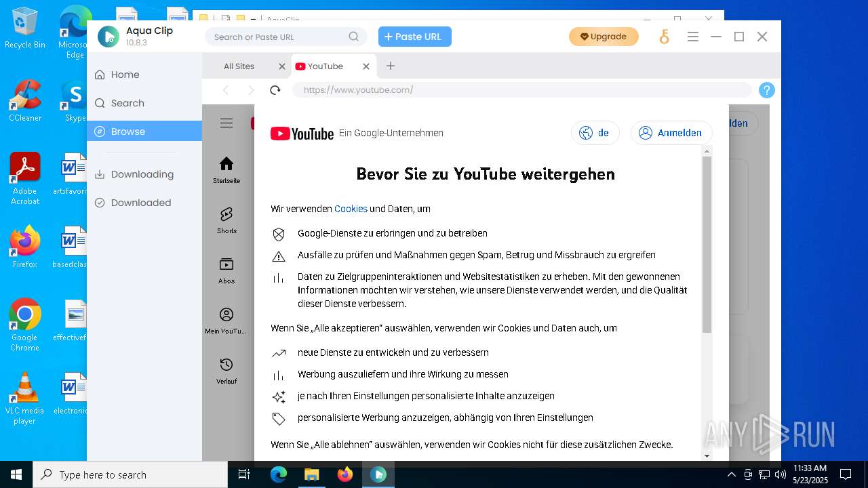868x488 pixels.
Task: Click the Windows Start button
Action: 16,474
